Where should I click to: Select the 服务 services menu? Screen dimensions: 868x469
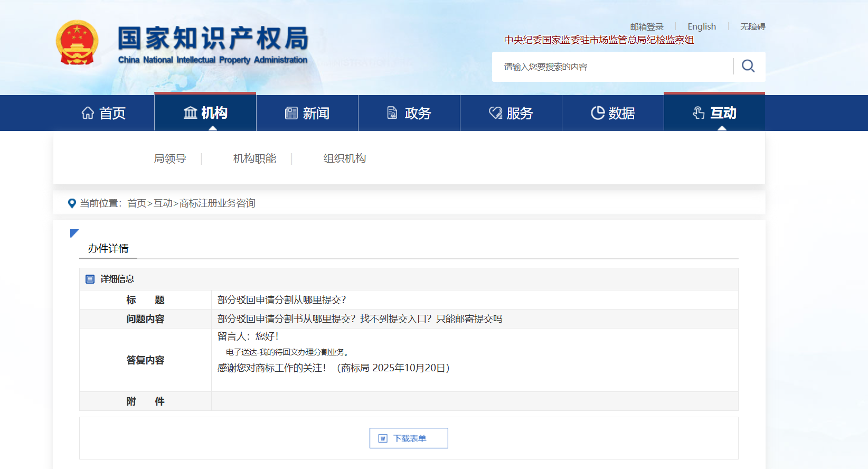[x=511, y=113]
